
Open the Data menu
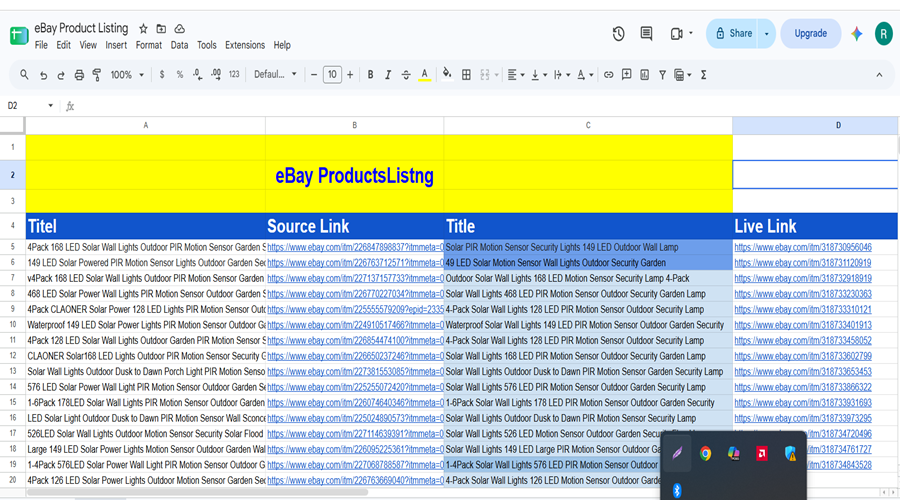(x=179, y=45)
